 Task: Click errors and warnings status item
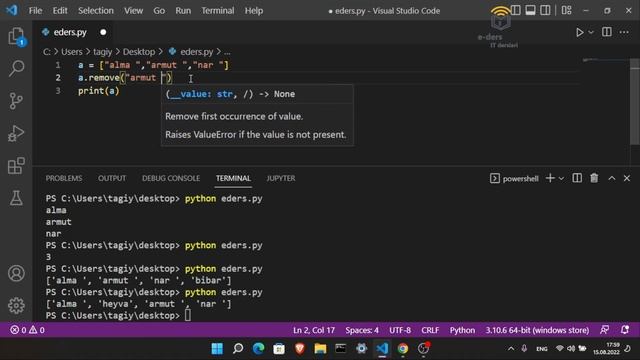coord(27,330)
